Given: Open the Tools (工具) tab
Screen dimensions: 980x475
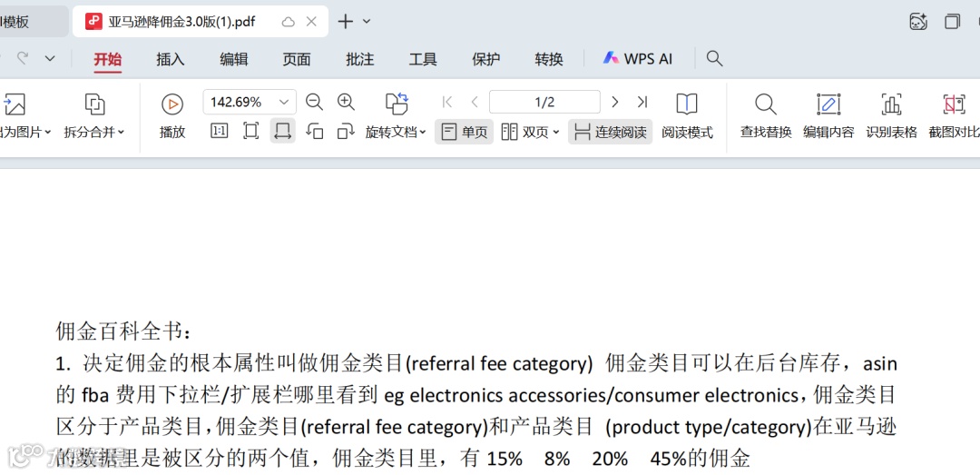Looking at the screenshot, I should (423, 59).
